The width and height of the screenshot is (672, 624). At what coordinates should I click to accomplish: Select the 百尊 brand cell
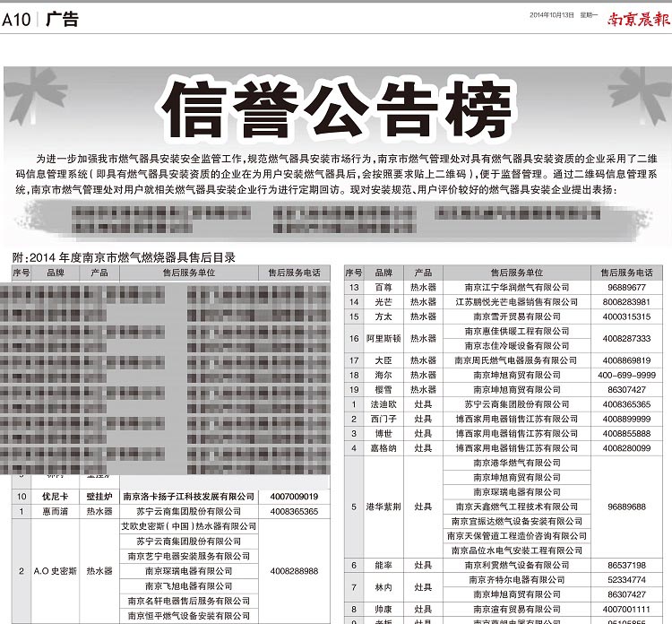tap(383, 287)
